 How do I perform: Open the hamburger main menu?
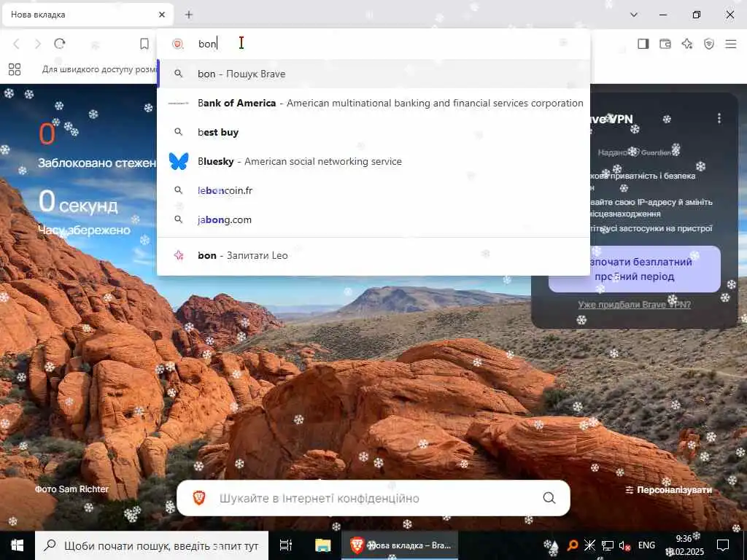click(731, 44)
